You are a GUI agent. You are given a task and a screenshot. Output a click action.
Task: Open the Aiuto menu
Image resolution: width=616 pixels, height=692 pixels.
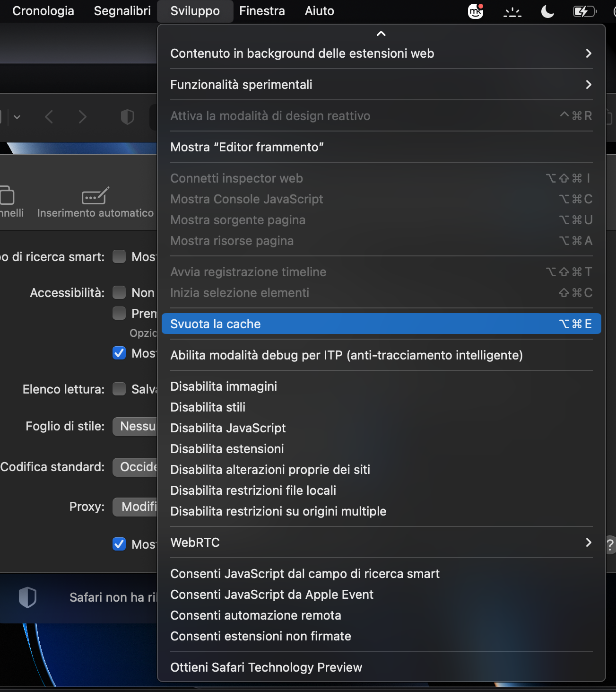coord(319,11)
